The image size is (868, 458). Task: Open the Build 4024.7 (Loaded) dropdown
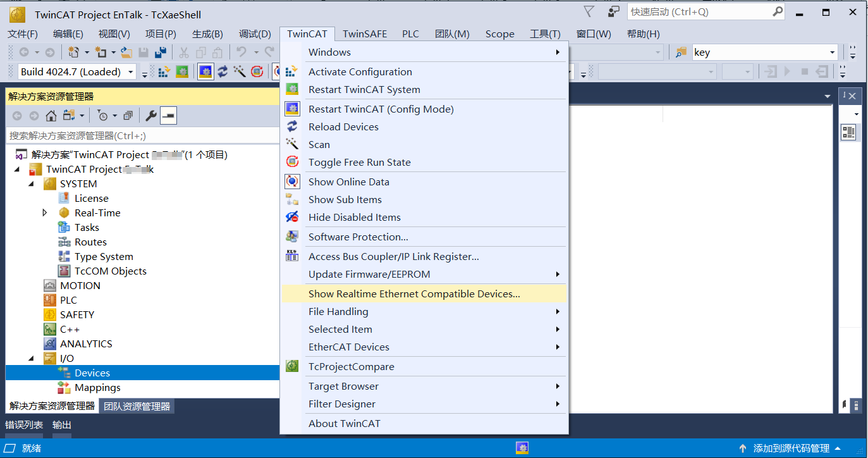click(x=131, y=72)
